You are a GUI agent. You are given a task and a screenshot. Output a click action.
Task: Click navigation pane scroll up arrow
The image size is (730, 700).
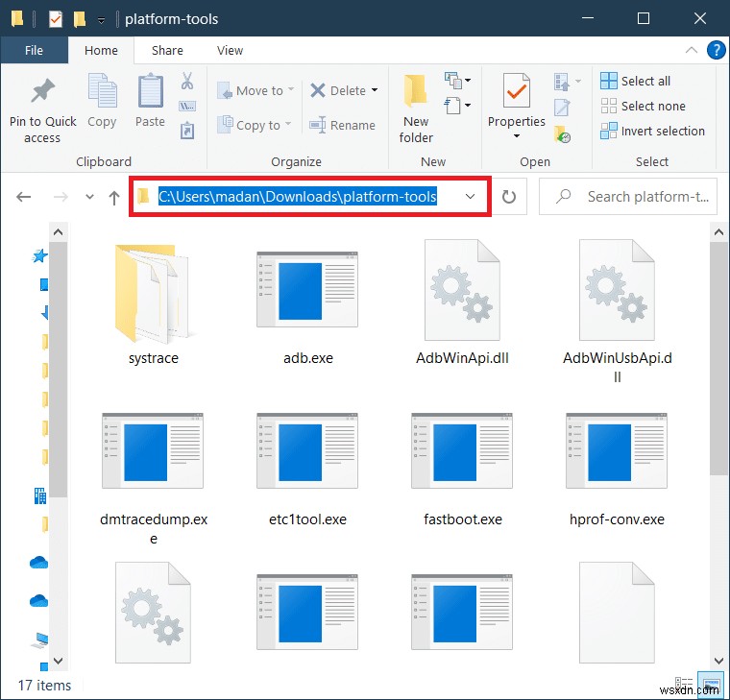pyautogui.click(x=59, y=231)
